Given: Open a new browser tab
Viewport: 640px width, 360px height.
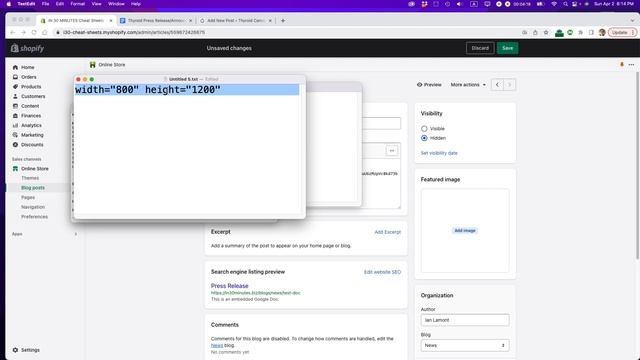Looking at the screenshot, I should (x=283, y=20).
